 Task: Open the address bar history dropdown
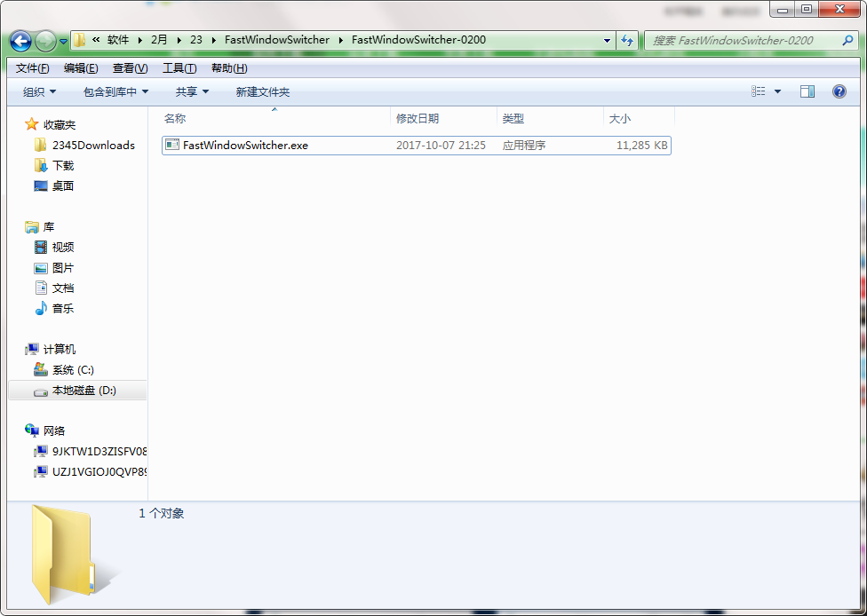(607, 40)
